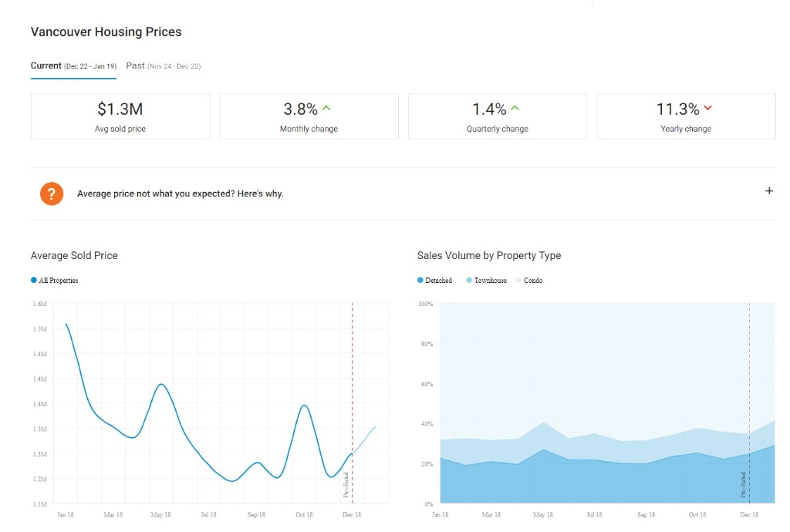790x532 pixels.
Task: Click "Average price not what you expected?" text
Action: (x=180, y=194)
